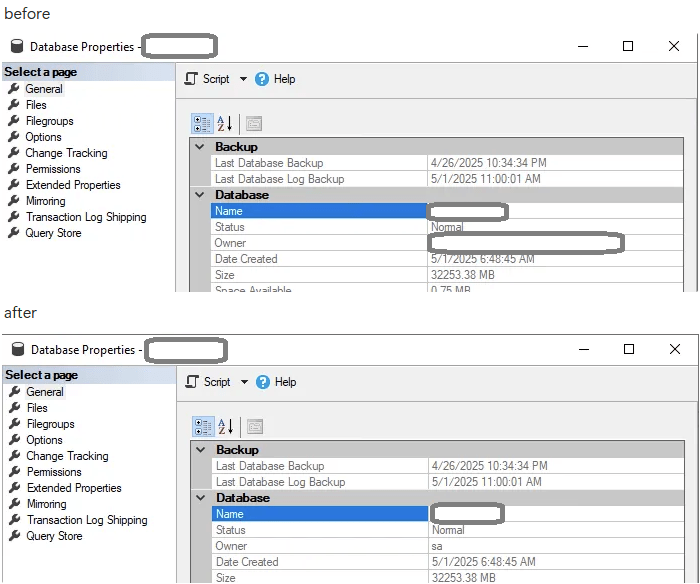Open Script dropdown arrow in the before dialog

pos(241,79)
